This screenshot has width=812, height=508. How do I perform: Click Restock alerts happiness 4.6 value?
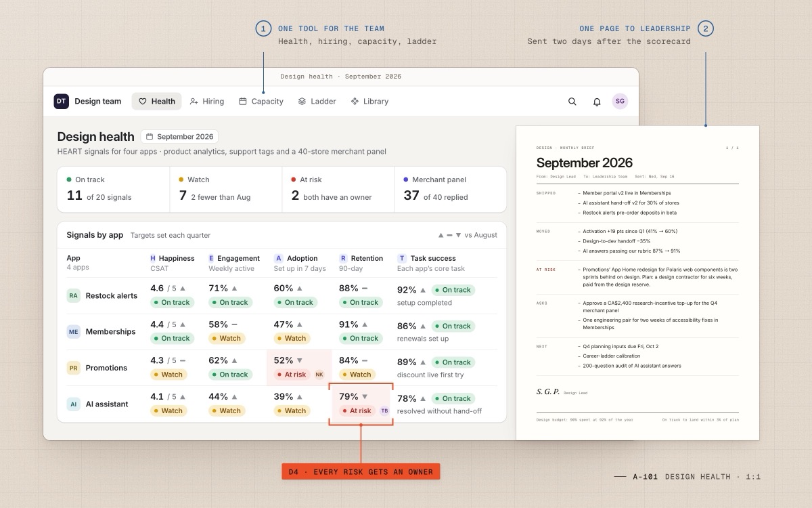click(157, 289)
